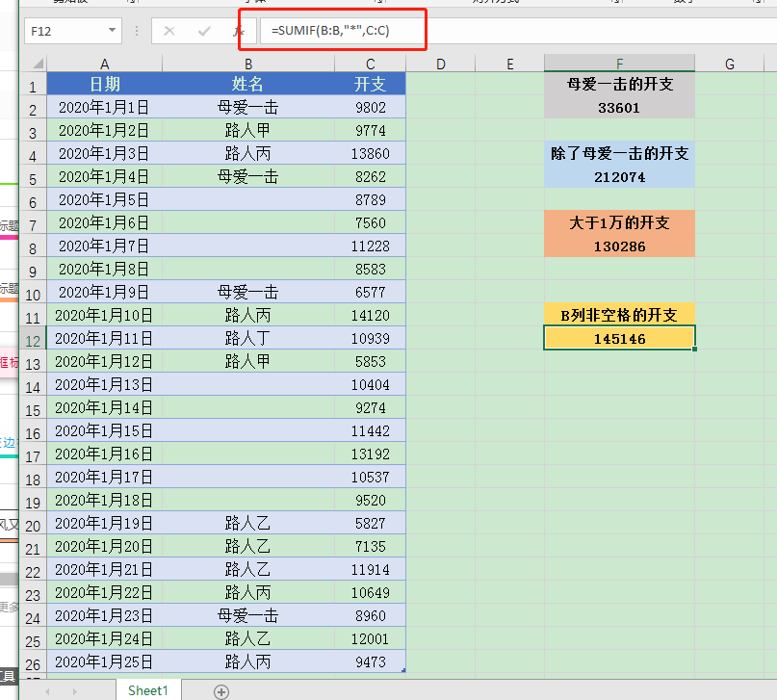This screenshot has height=700, width=777.
Task: Click the Cancel (X) icon in formula bar
Action: tap(169, 31)
